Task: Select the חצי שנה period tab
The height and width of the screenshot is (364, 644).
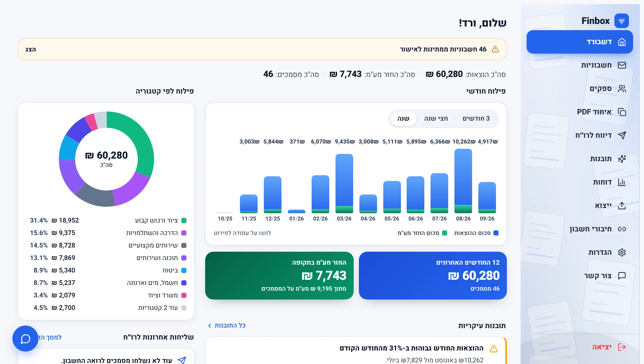Action: 436,119
